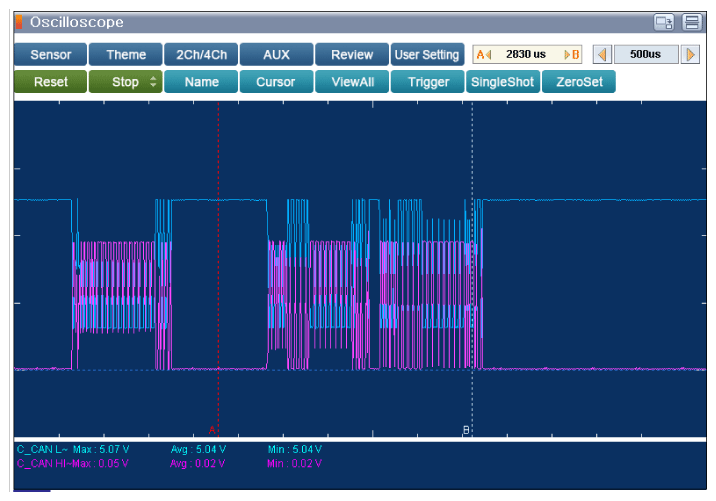The width and height of the screenshot is (716, 501).
Task: Select the cursor B arrow icon
Action: click(572, 55)
